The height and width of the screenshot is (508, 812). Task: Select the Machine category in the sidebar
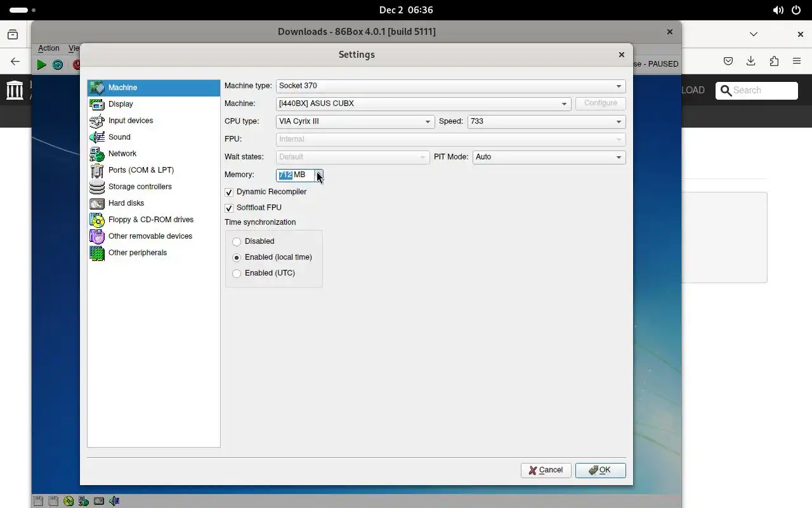(154, 88)
